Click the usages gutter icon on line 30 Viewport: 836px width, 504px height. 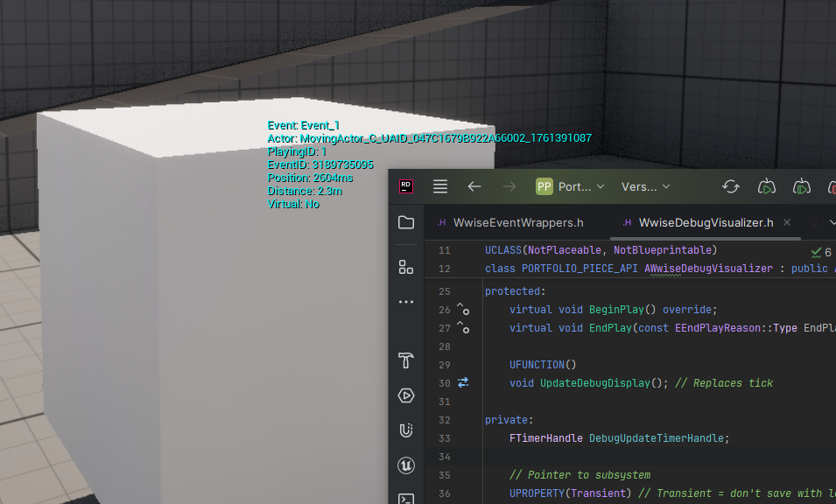click(463, 382)
